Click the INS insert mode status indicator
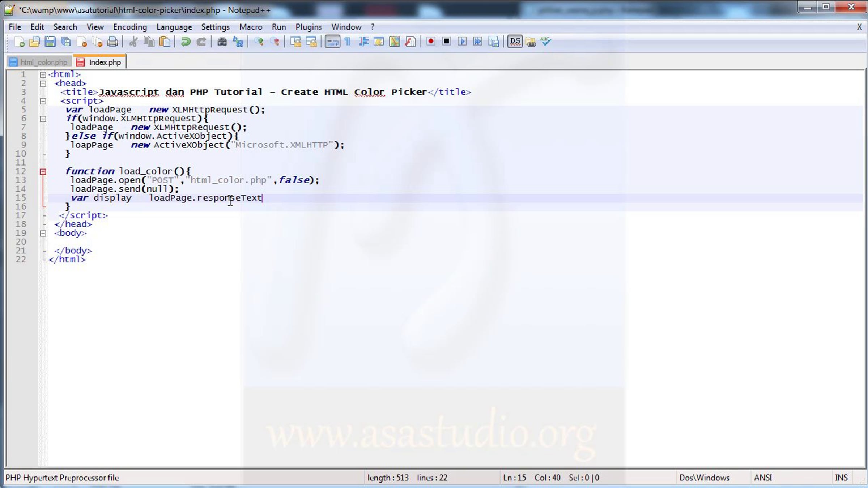This screenshot has width=868, height=488. pyautogui.click(x=841, y=478)
